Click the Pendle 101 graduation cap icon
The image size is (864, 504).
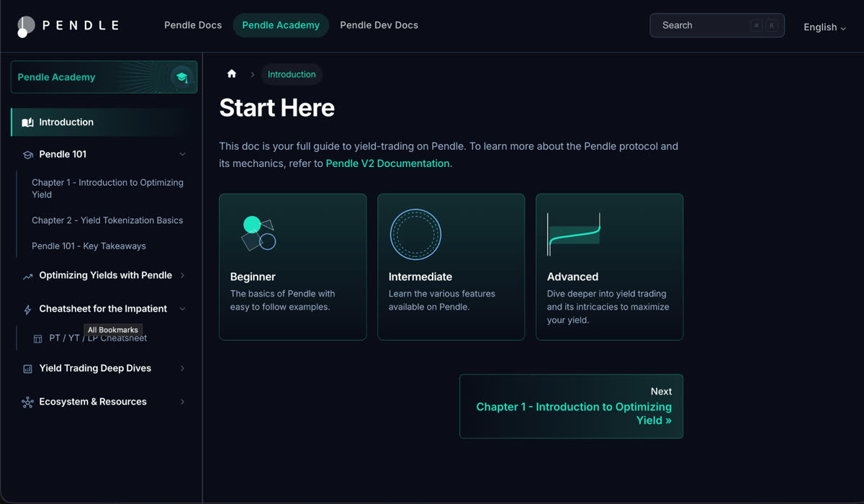coord(28,155)
